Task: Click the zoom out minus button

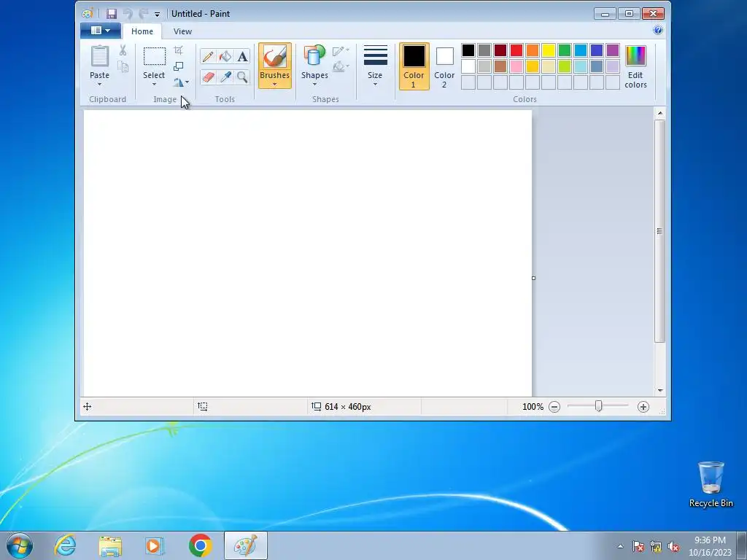Action: (554, 407)
